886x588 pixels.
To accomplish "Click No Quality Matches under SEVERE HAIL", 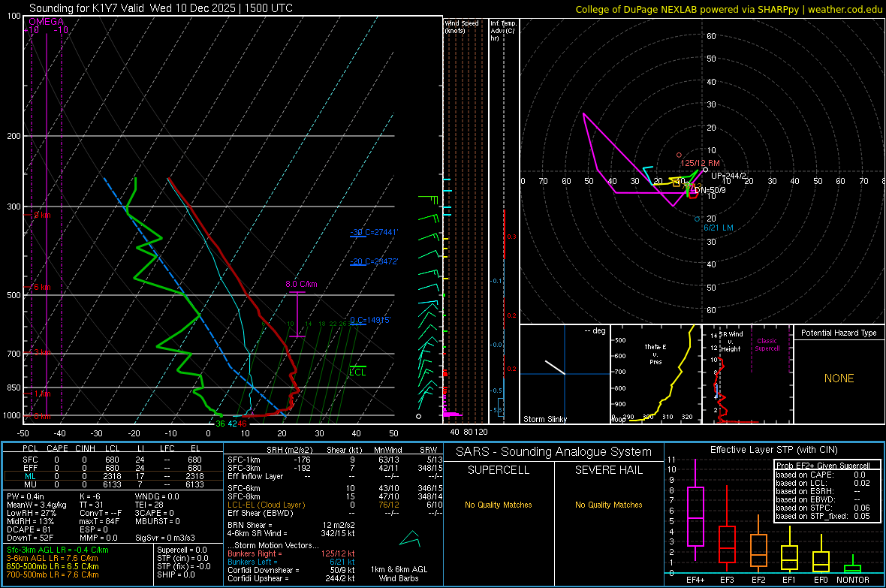I will 608,505.
